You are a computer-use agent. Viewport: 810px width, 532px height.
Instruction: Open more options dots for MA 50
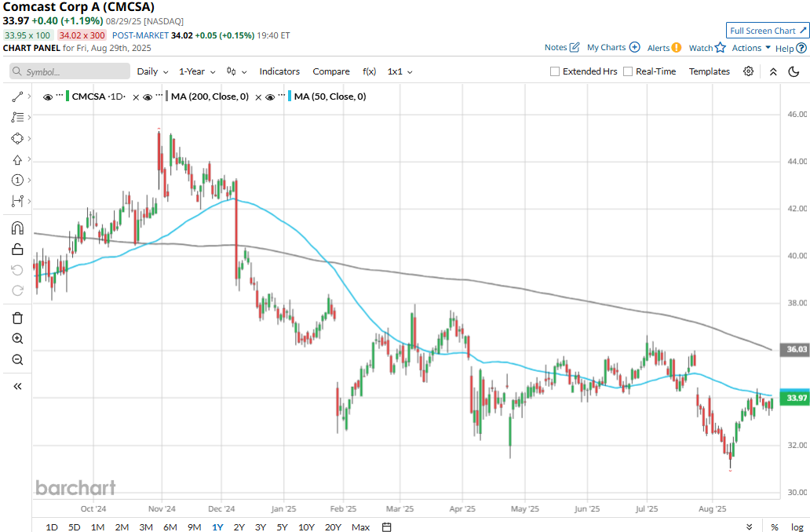(282, 96)
